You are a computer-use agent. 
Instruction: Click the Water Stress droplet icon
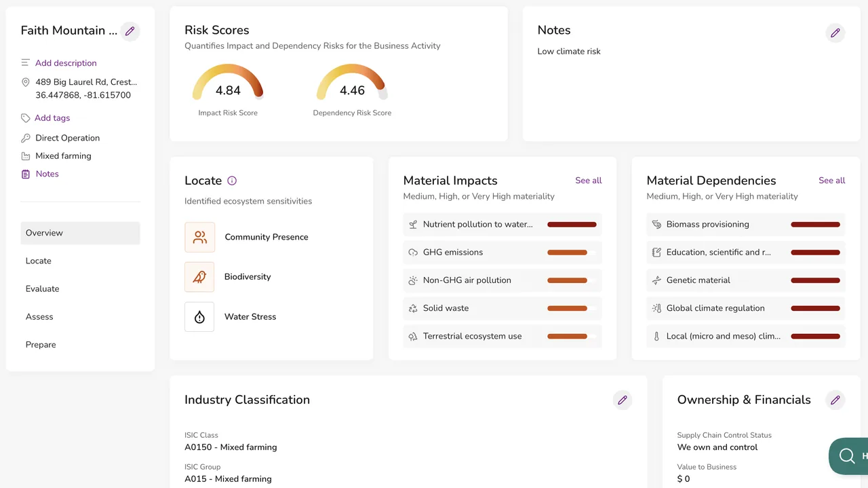click(x=199, y=317)
